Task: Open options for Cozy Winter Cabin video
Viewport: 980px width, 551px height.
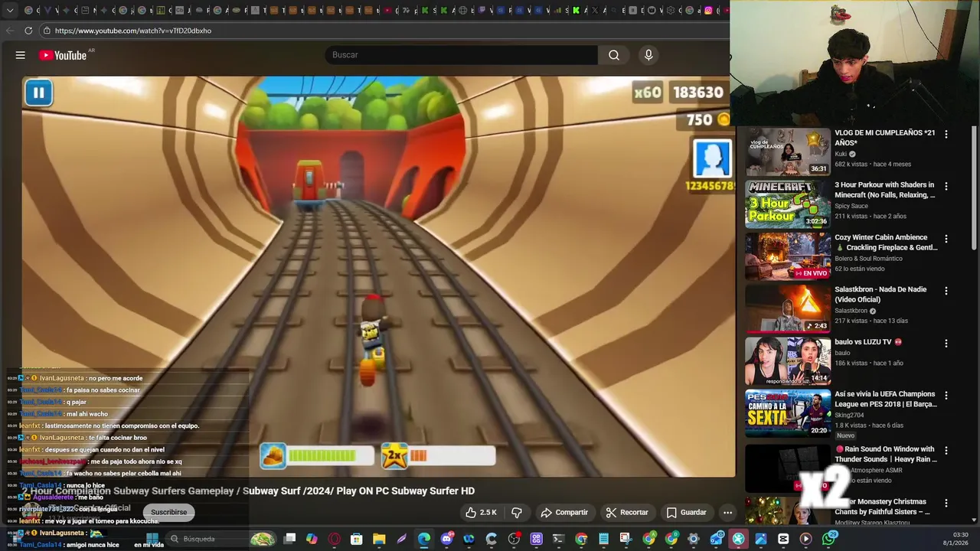Action: [x=946, y=239]
